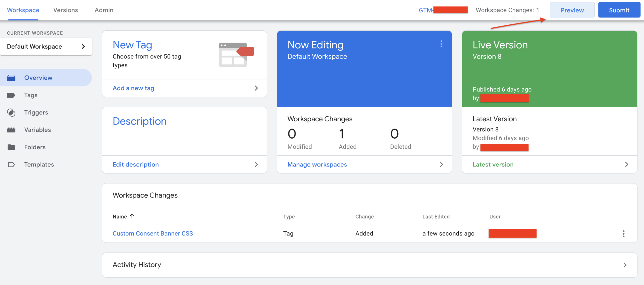644x285 pixels.
Task: Click the Folders icon in sidebar
Action: tap(11, 147)
